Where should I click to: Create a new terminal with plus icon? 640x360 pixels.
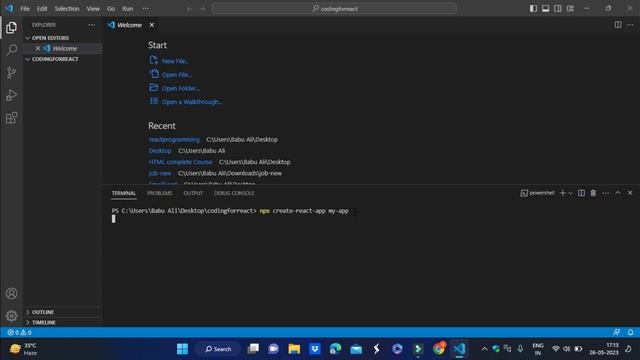point(562,193)
